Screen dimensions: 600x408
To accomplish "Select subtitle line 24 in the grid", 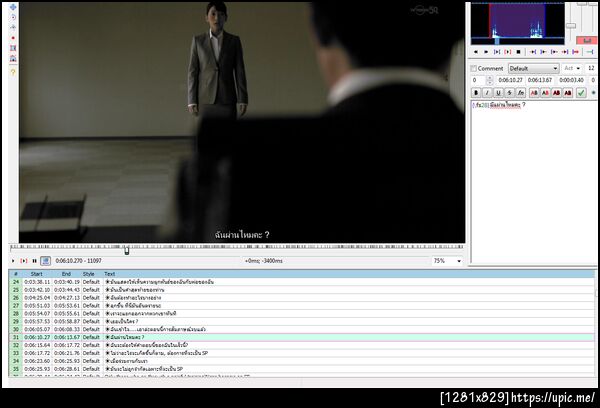I will point(302,282).
